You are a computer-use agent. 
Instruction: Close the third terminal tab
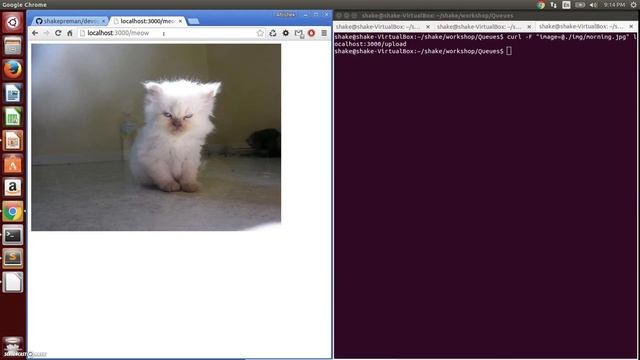631,27
